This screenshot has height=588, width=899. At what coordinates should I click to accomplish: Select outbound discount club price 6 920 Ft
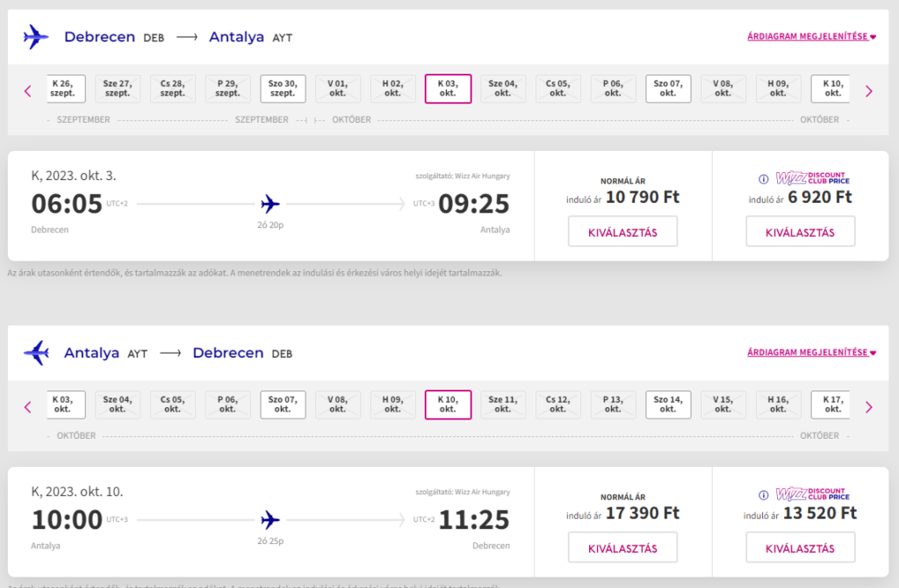(801, 232)
